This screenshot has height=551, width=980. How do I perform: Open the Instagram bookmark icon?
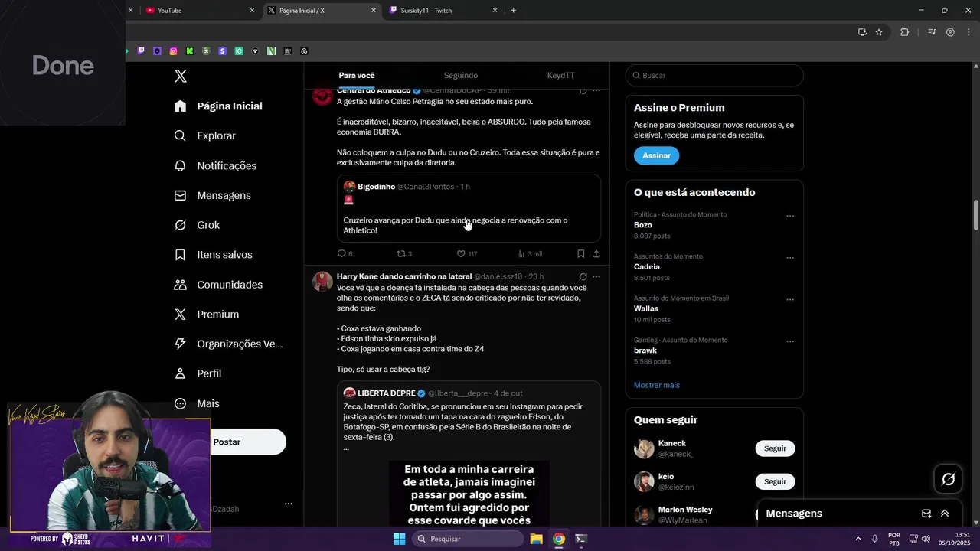pyautogui.click(x=173, y=51)
